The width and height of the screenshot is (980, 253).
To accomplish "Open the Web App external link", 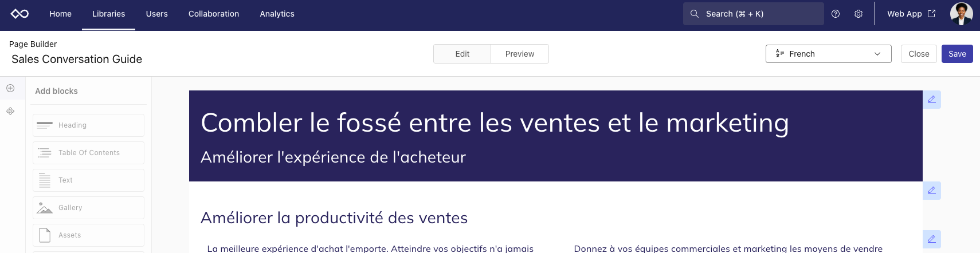I will [x=911, y=14].
